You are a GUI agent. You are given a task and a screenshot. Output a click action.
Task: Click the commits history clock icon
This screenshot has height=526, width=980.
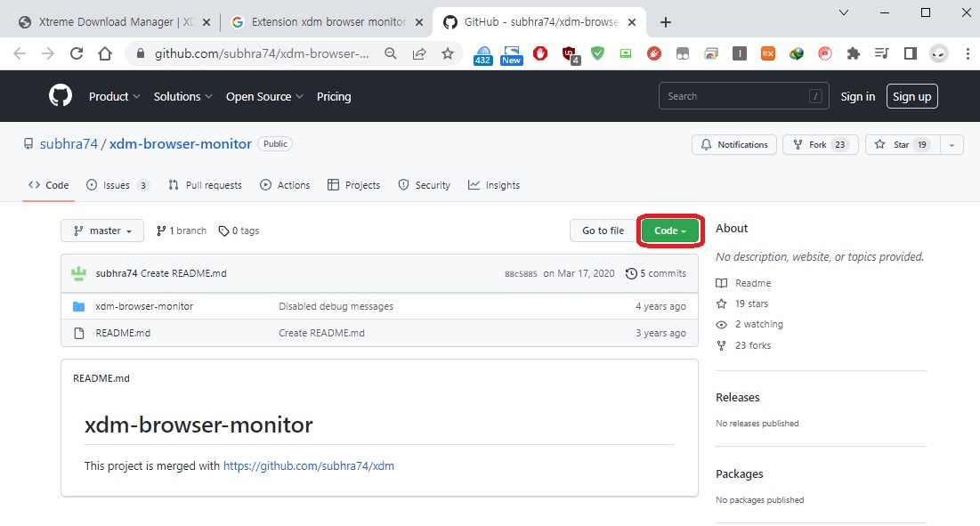click(x=631, y=273)
